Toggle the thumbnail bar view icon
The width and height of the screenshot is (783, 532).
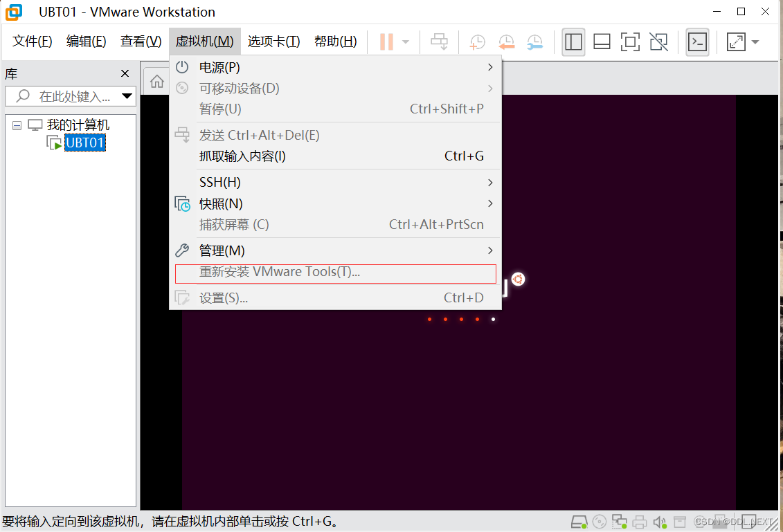pos(602,42)
